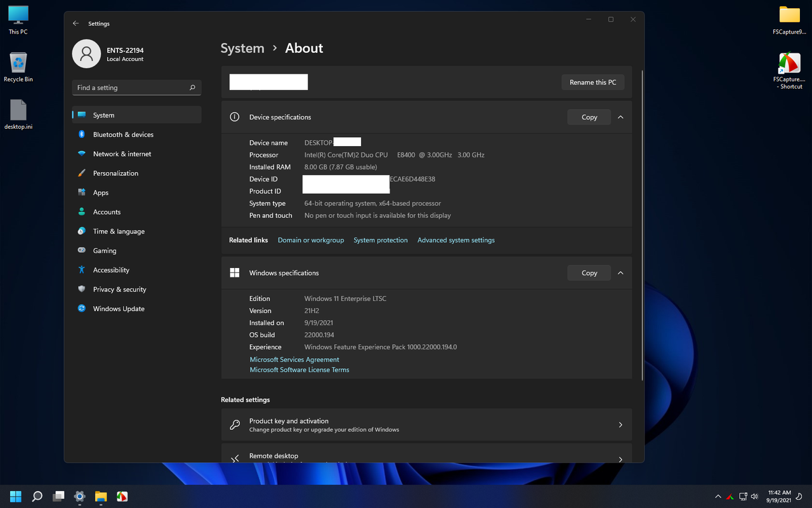Collapse the Windows specifications section
The height and width of the screenshot is (508, 812).
point(620,273)
